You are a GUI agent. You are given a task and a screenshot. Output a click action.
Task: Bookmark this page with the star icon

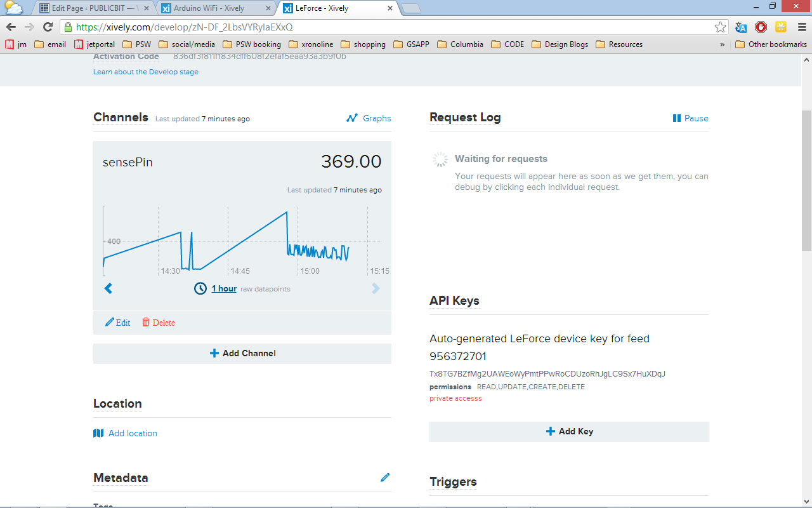720,27
